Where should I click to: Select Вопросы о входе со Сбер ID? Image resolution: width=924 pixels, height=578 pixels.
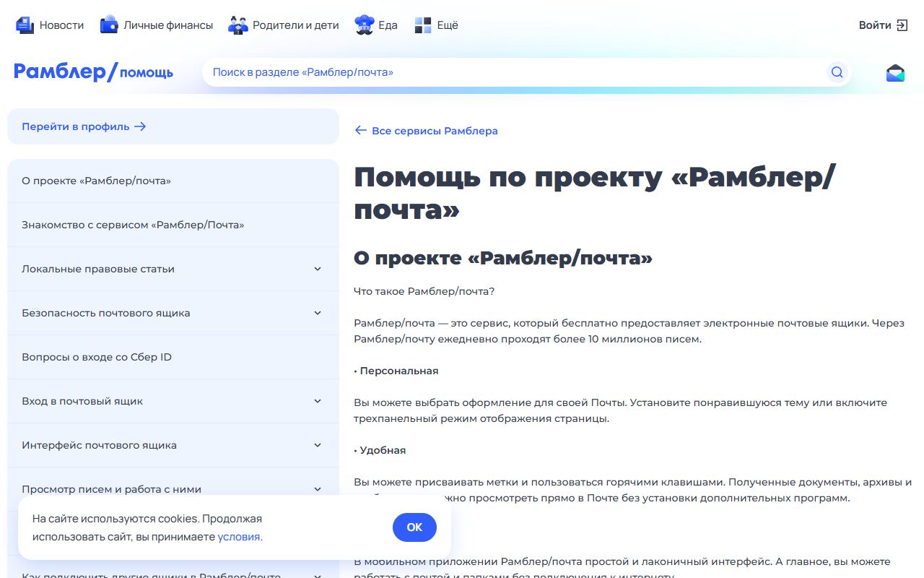[173, 357]
